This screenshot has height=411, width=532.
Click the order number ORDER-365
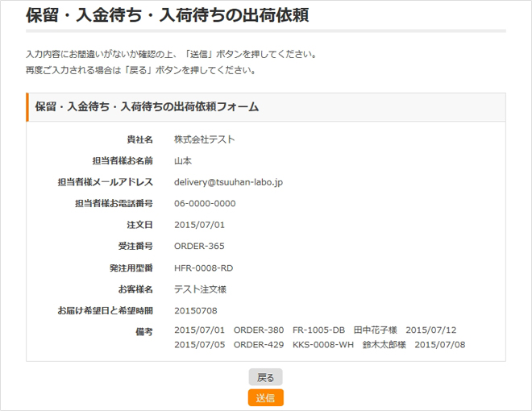(199, 246)
